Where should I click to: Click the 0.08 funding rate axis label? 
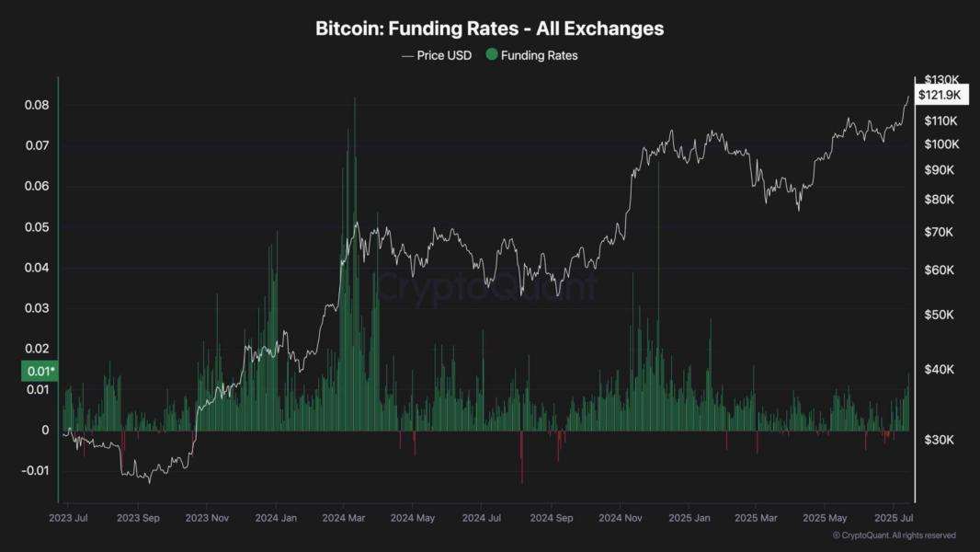tap(37, 105)
